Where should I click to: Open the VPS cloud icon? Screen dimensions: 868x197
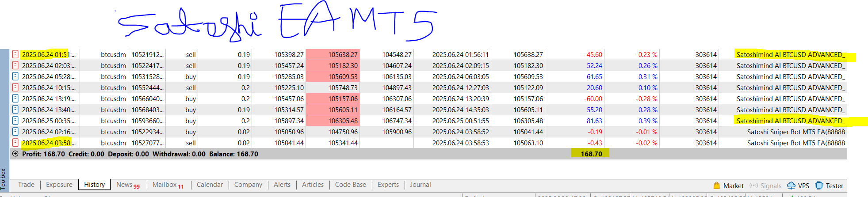coord(792,186)
